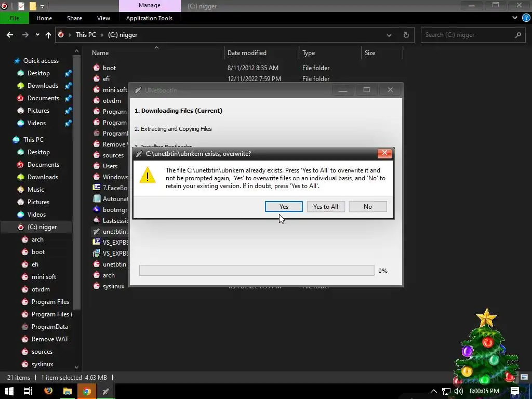
Task: Open mini soft in the navigation tree
Action: pyautogui.click(x=44, y=277)
